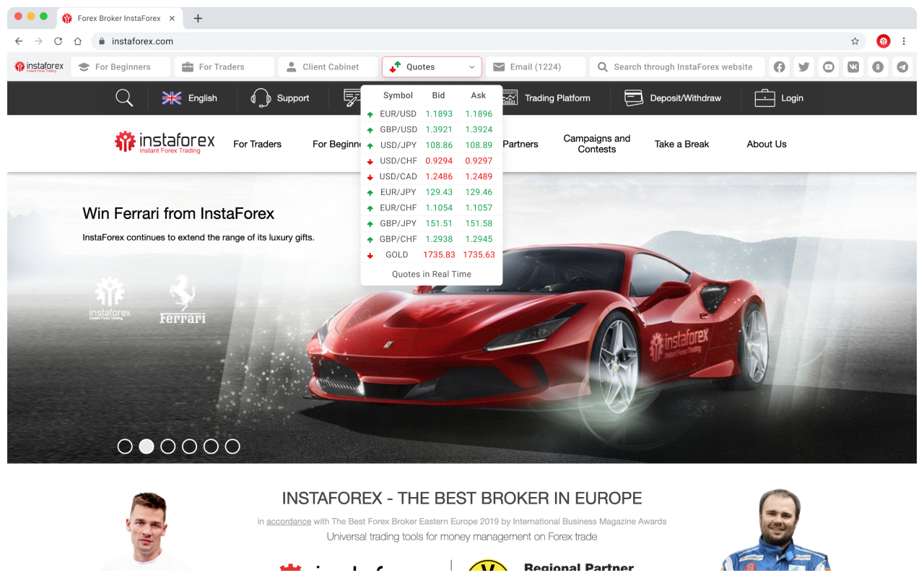Click the EUR/USD quote row
Screen dimensions: 924x578
pyautogui.click(x=432, y=113)
